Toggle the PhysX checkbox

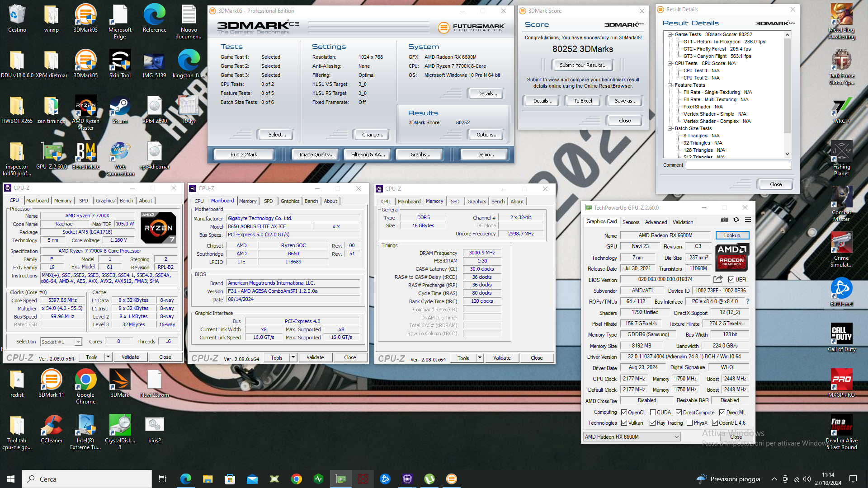689,423
